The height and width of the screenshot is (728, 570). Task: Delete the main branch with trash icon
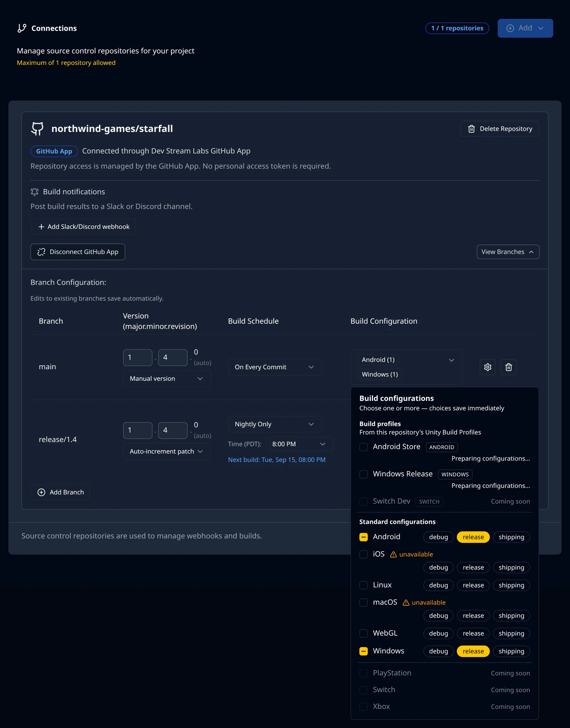[509, 367]
